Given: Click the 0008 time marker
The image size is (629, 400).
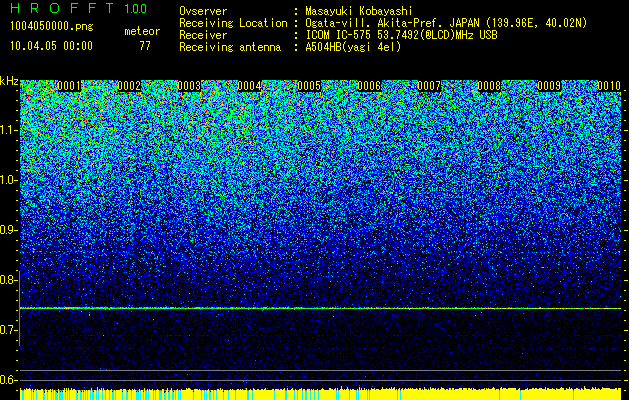Looking at the screenshot, I should pos(489,86).
